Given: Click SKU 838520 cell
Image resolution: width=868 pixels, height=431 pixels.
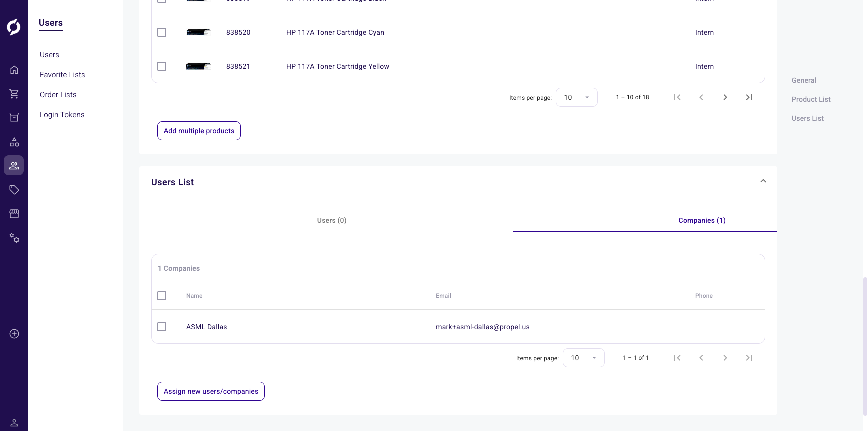Looking at the screenshot, I should [x=238, y=32].
